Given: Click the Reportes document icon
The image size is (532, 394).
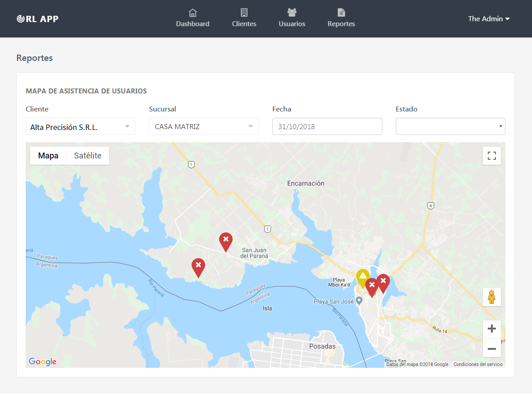Looking at the screenshot, I should click(x=341, y=13).
